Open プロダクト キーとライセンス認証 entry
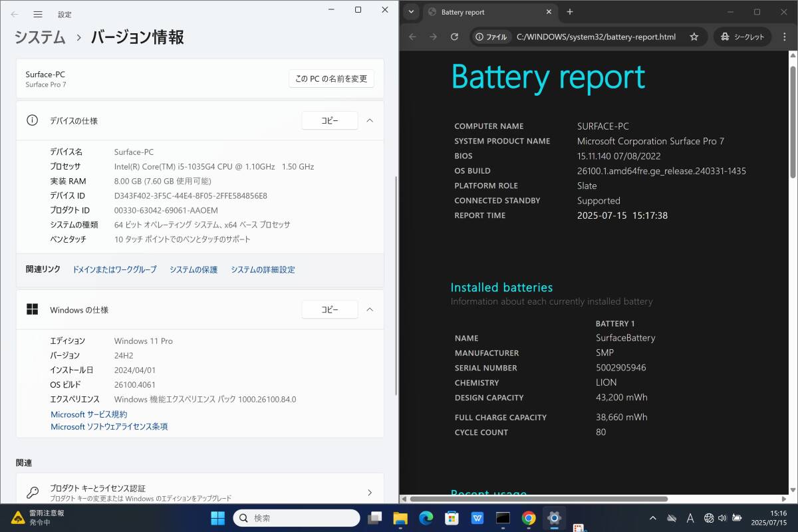 point(199,493)
